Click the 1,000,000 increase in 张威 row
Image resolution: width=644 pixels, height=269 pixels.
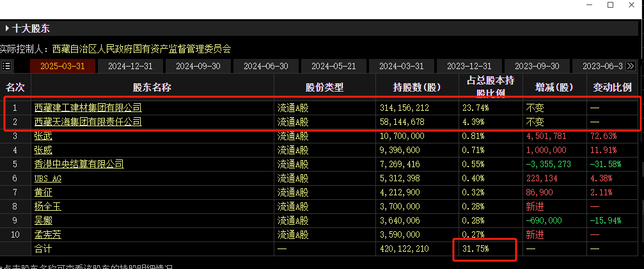[546, 150]
